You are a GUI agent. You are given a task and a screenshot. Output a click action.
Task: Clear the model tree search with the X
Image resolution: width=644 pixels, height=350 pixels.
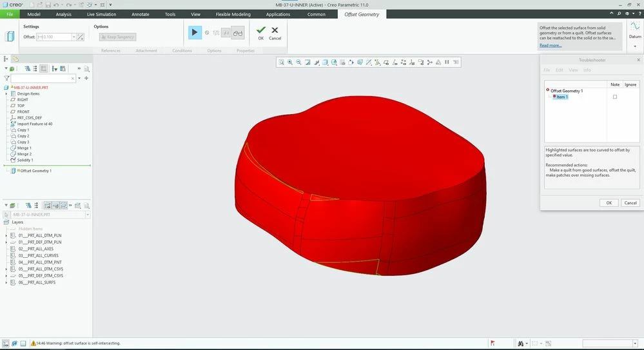[x=73, y=78]
